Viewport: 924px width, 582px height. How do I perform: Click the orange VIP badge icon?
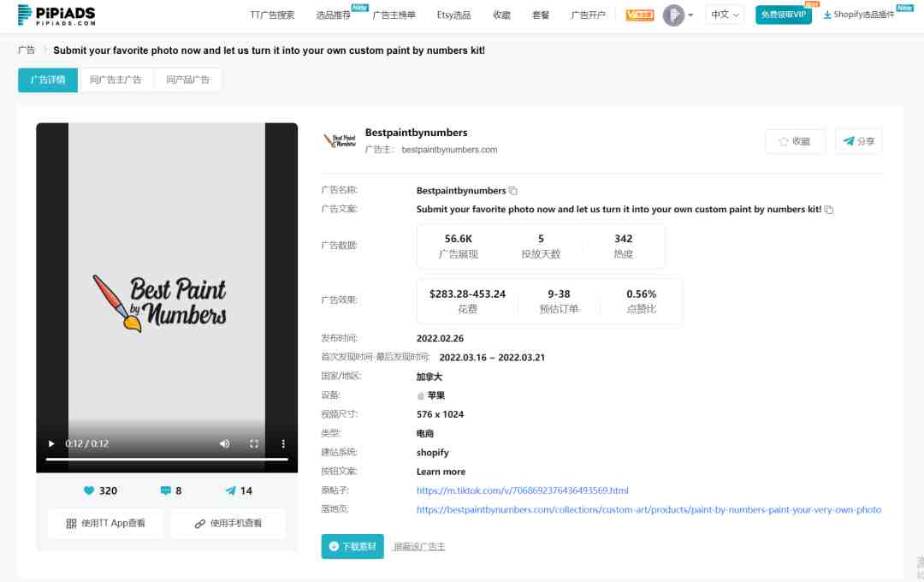tap(640, 15)
